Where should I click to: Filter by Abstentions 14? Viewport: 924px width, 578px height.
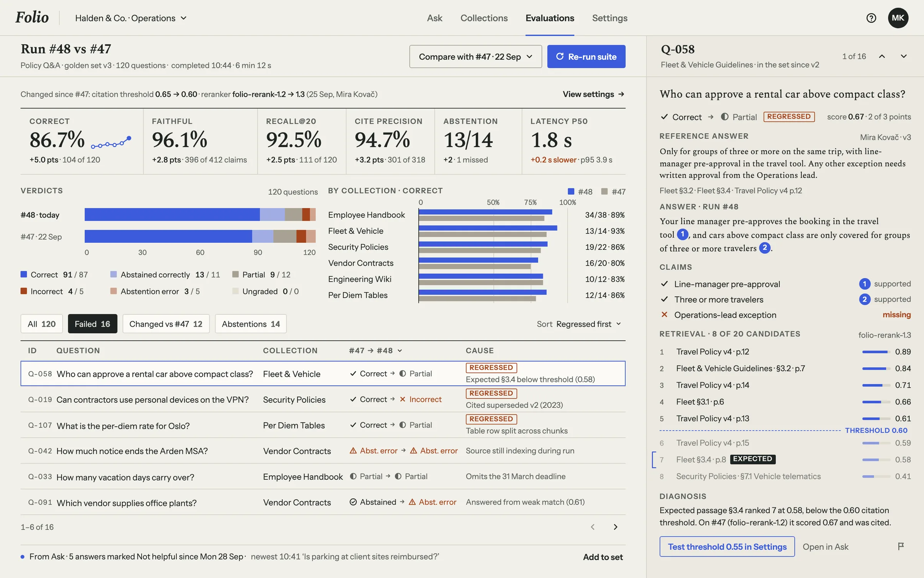tap(251, 324)
